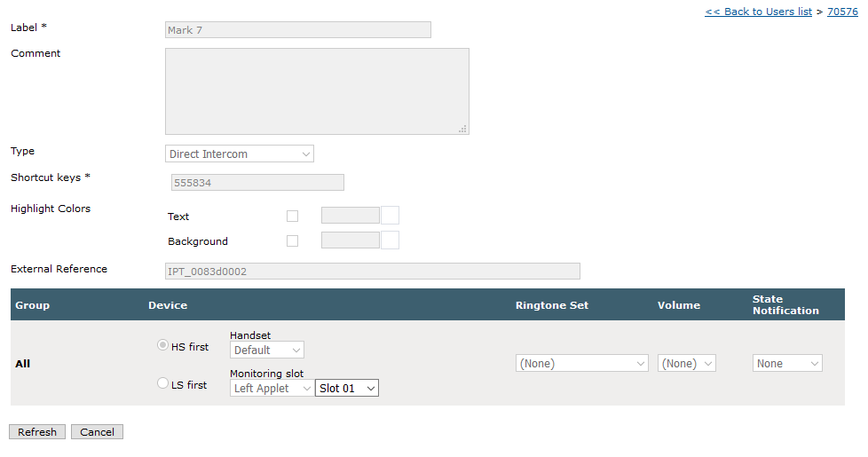Screen dimensions: 868x457
Task: Open the Ringtone Set dropdown
Action: point(582,364)
